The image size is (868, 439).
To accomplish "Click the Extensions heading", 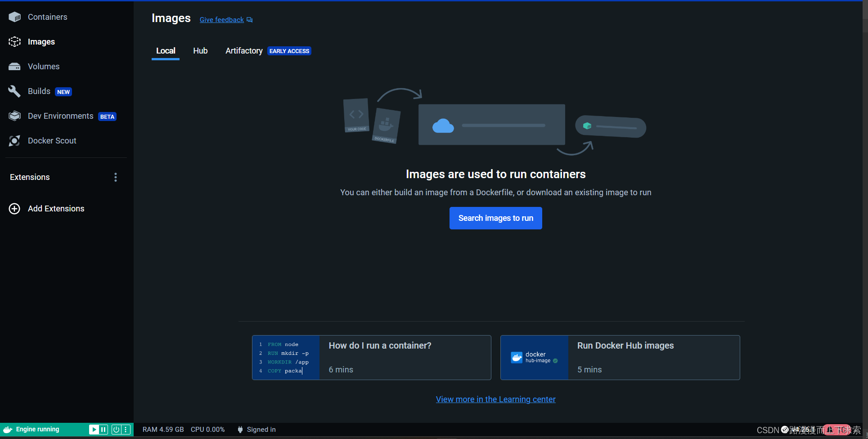I will pyautogui.click(x=30, y=177).
